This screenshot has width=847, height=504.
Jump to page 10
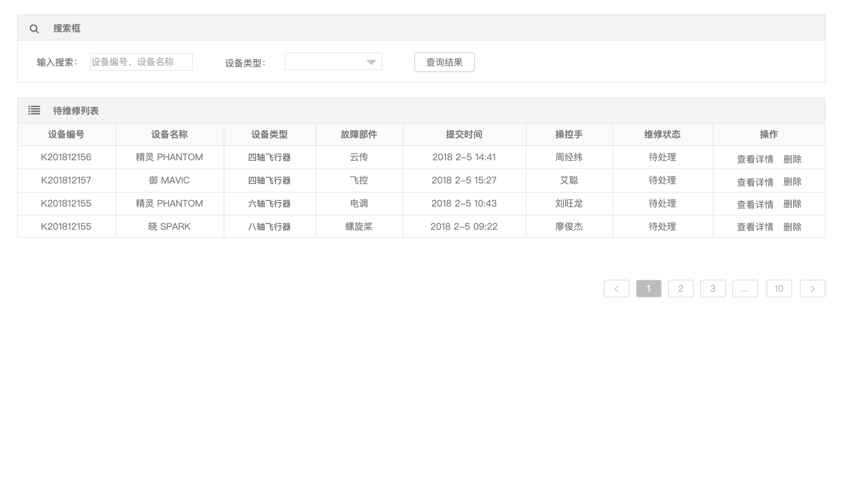pos(778,289)
